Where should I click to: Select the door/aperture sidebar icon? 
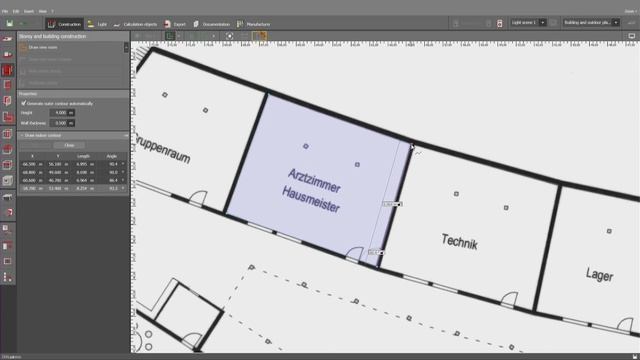point(7,101)
